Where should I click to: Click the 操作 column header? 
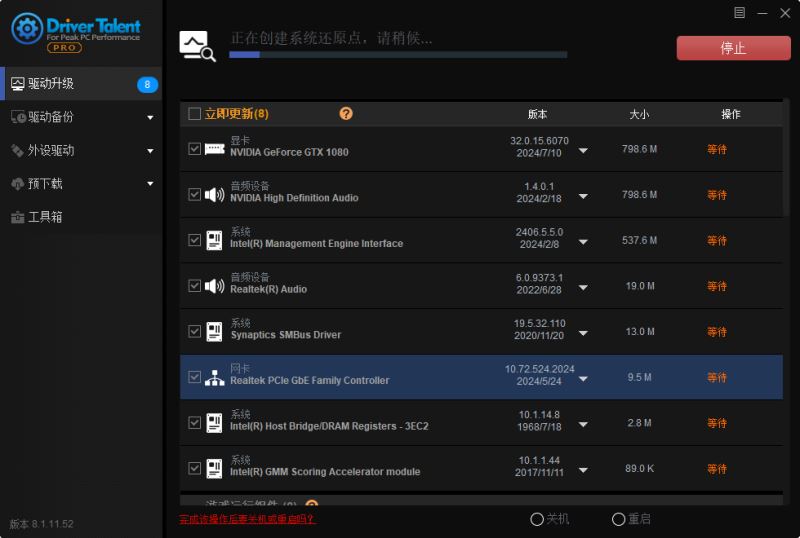pos(731,114)
